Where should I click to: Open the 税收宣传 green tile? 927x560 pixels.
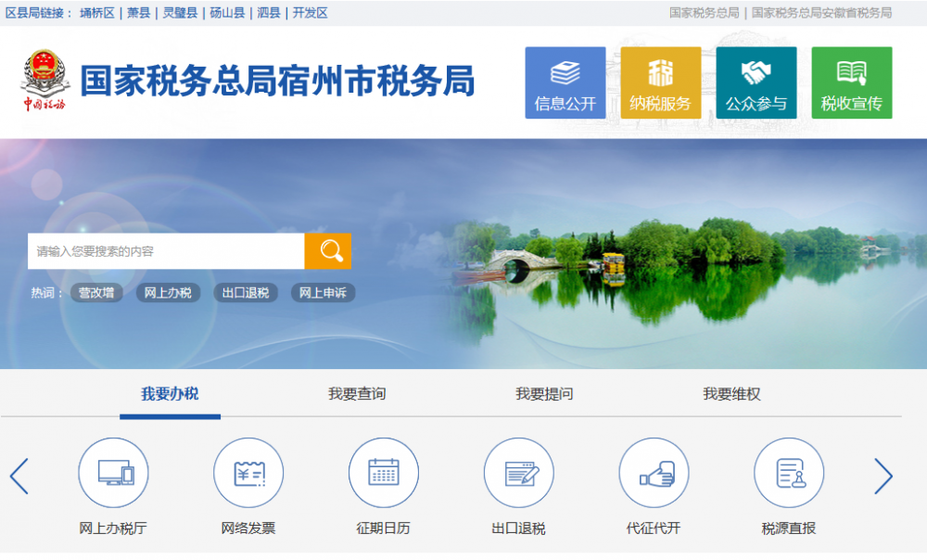852,83
